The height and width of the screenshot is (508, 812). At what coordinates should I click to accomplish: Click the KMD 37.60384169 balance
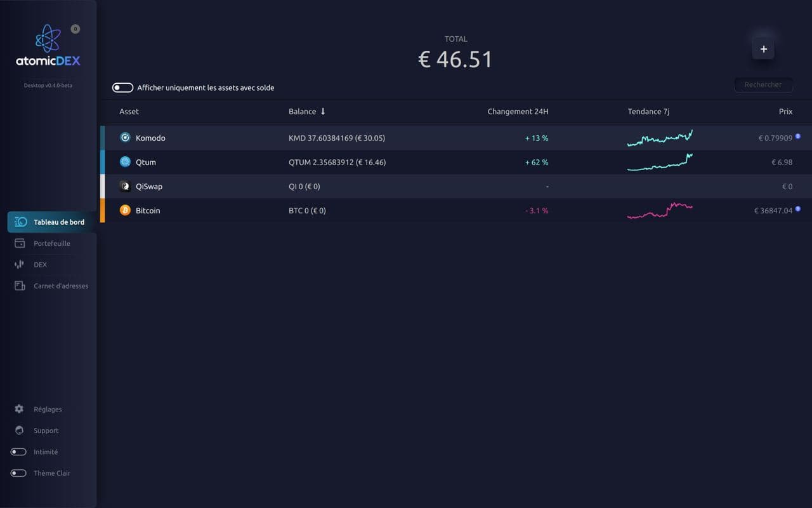click(337, 138)
